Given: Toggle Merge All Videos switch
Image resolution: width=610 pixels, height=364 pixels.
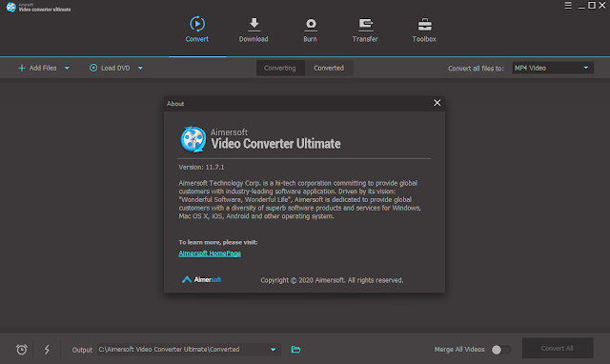Looking at the screenshot, I should 501,350.
